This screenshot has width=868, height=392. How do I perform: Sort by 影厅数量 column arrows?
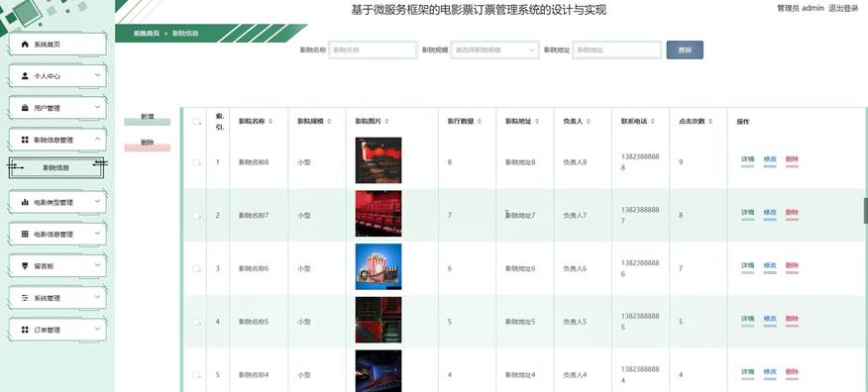point(479,121)
